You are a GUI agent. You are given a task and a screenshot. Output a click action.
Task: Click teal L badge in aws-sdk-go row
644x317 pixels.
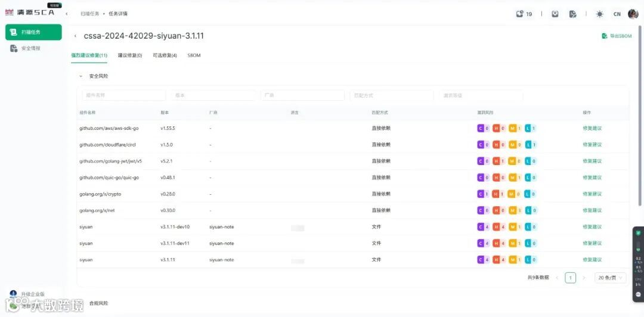(x=531, y=128)
